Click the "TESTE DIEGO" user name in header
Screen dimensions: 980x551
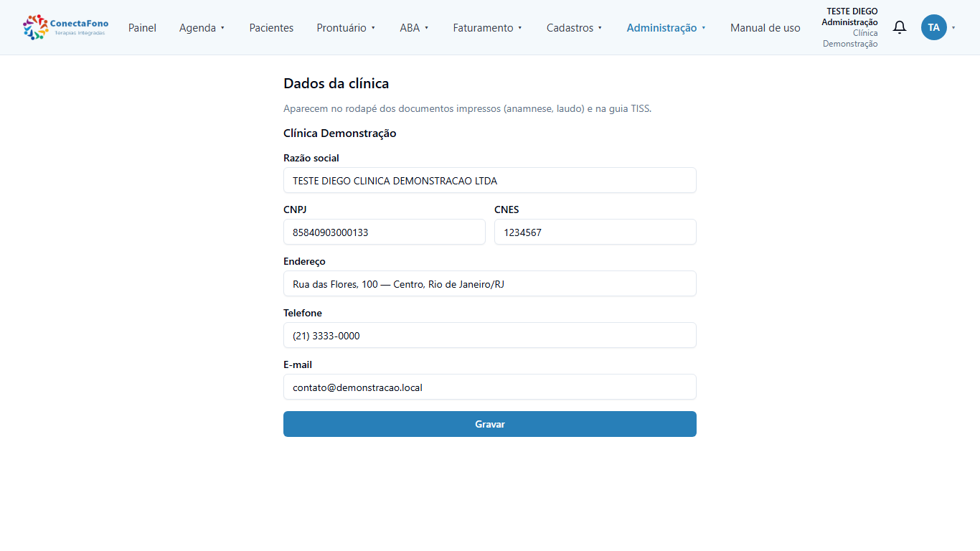tap(852, 11)
